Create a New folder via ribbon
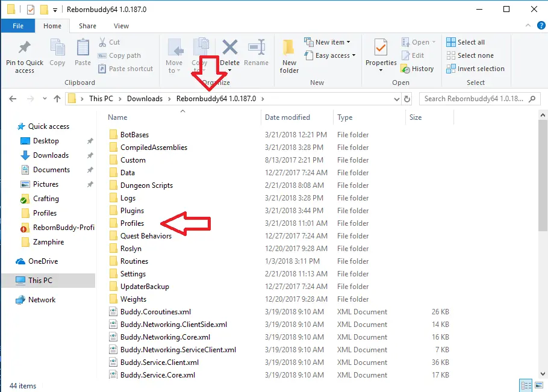The height and width of the screenshot is (392, 548). (288, 56)
